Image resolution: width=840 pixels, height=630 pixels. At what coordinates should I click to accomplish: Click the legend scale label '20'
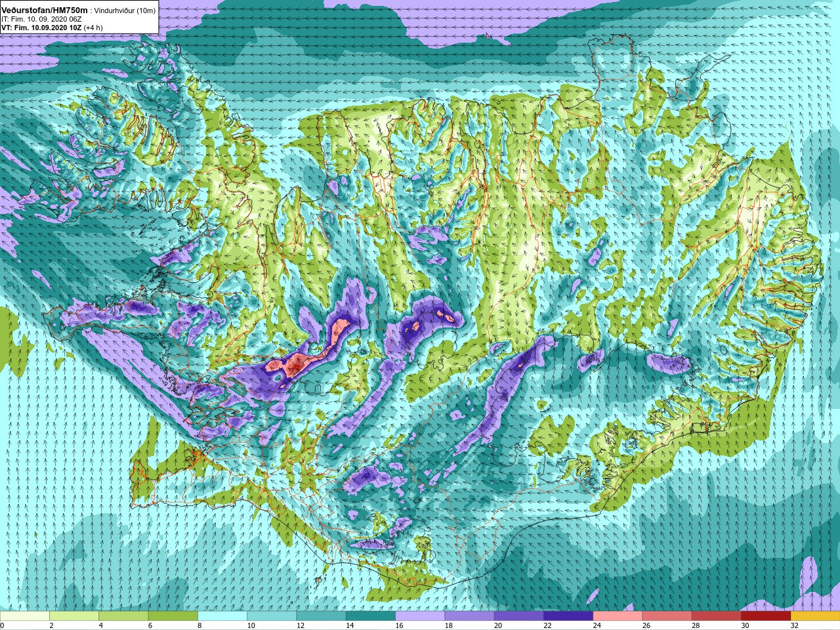coord(498,625)
